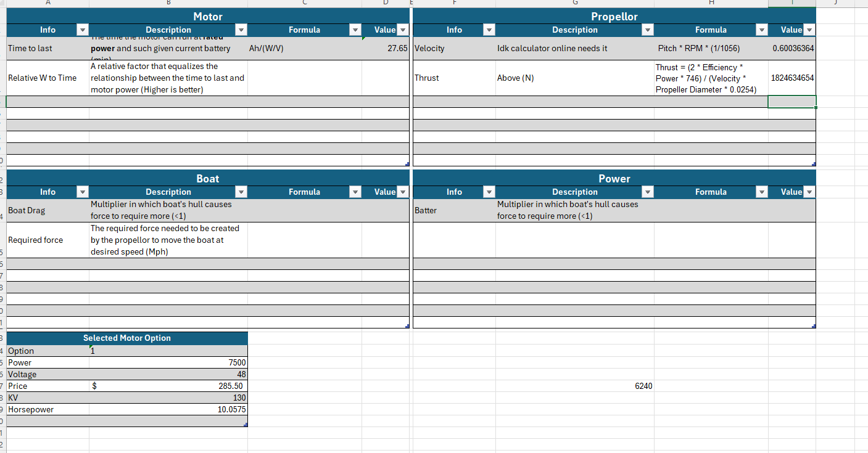Open the Boat table Description filter dropdown
The height and width of the screenshot is (453, 868).
tap(241, 192)
